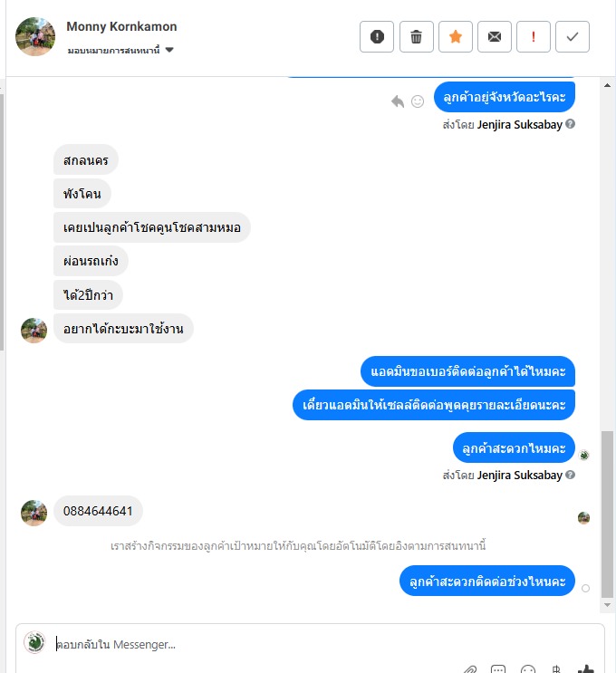616x673 pixels.
Task: Click the dropdown arrow beside assign conversation text
Action: [169, 50]
